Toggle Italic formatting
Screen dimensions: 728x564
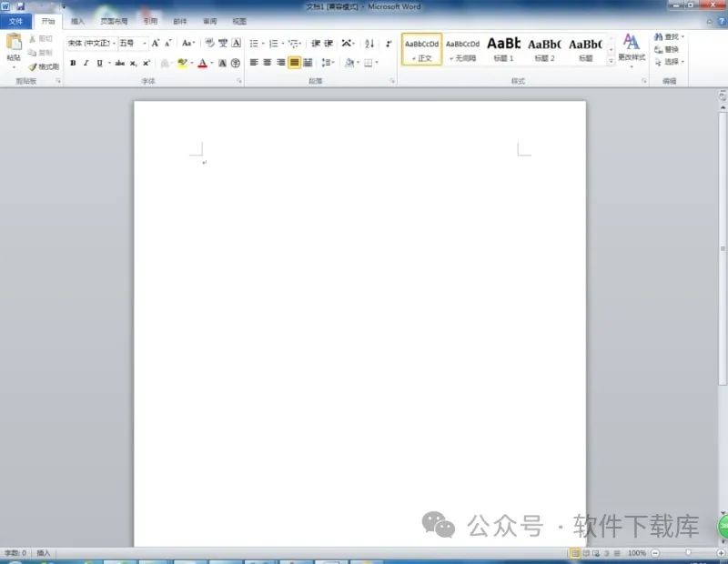pos(86,63)
